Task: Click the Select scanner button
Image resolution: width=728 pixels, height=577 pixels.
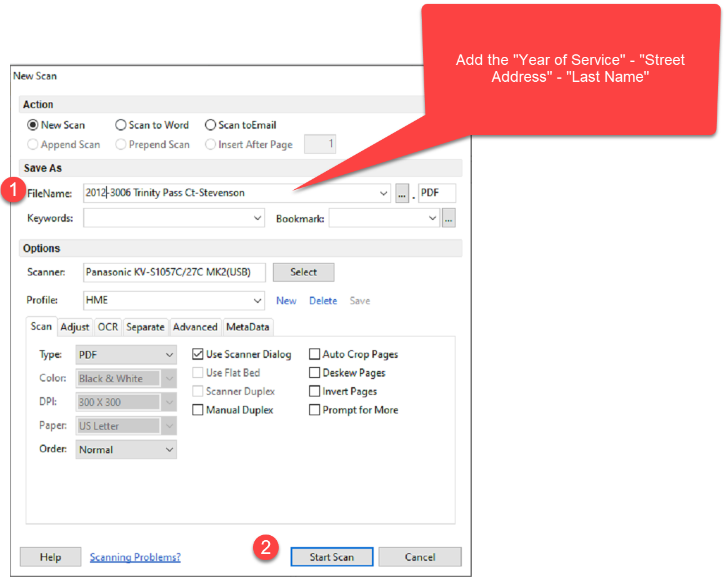Action: [304, 272]
